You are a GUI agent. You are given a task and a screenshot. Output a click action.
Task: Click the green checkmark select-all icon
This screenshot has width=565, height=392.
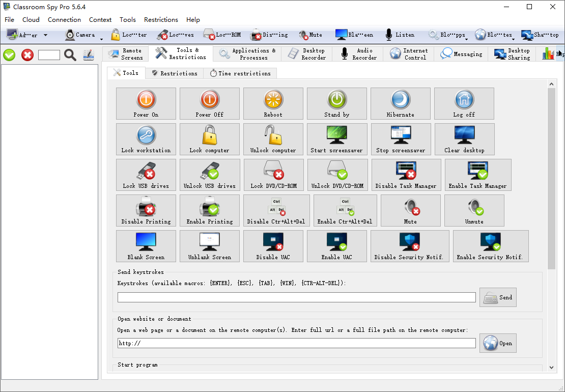point(9,55)
